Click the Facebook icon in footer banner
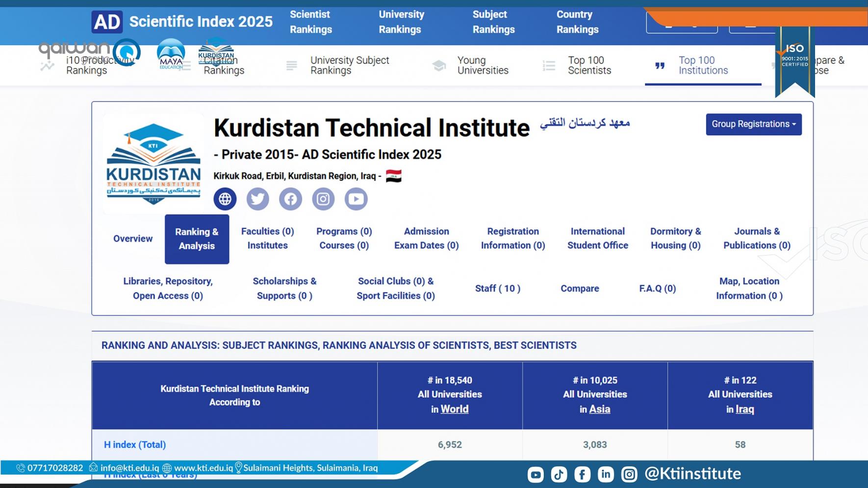868x488 pixels. pos(582,474)
